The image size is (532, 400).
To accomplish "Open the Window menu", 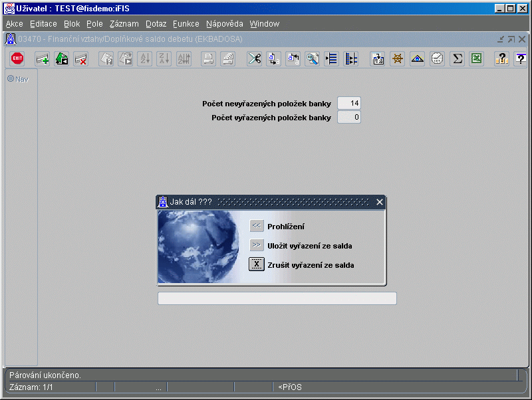I will 265,24.
